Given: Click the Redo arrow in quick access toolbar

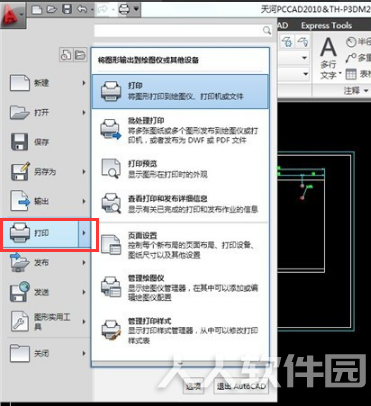Looking at the screenshot, I should coord(103,9).
